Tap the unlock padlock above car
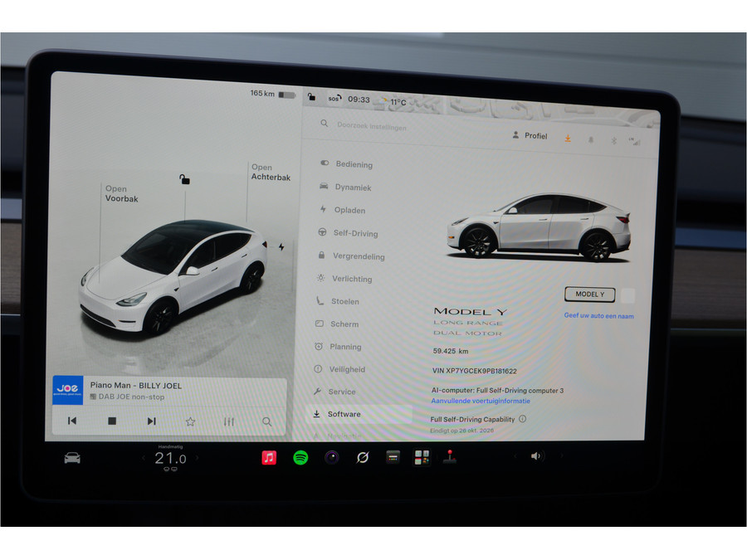The width and height of the screenshot is (747, 560). click(184, 179)
